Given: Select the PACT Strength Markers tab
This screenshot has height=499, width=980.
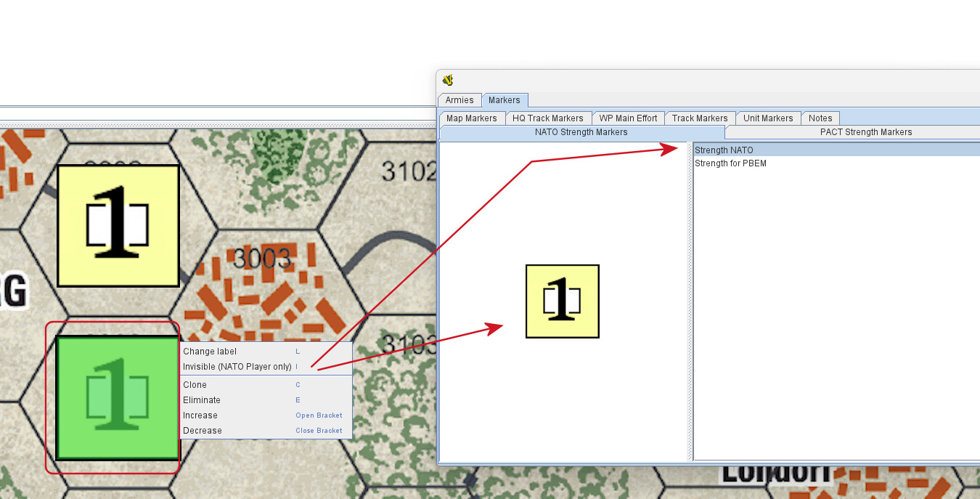Looking at the screenshot, I should coord(865,132).
